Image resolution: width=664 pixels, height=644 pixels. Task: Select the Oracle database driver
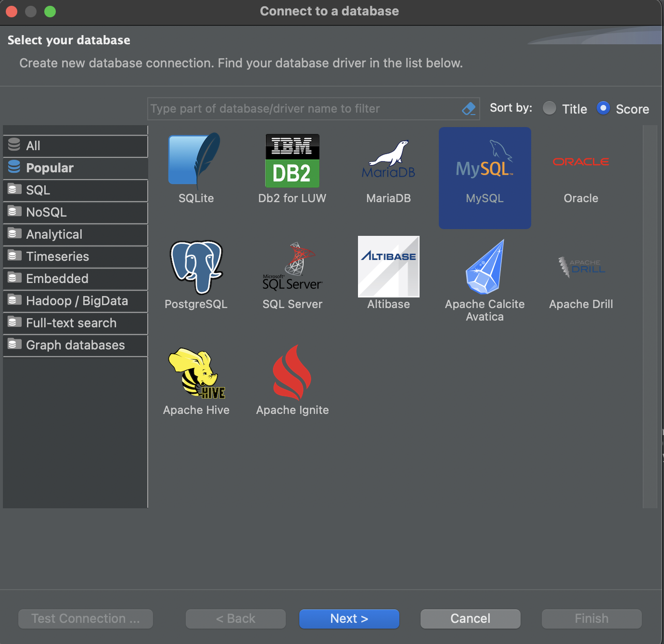[x=581, y=162]
